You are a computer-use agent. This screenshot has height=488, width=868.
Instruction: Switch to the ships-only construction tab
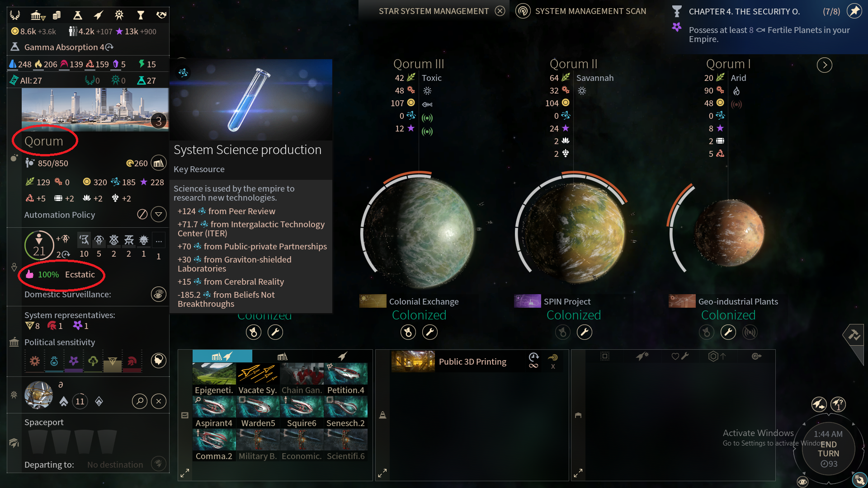coord(343,357)
